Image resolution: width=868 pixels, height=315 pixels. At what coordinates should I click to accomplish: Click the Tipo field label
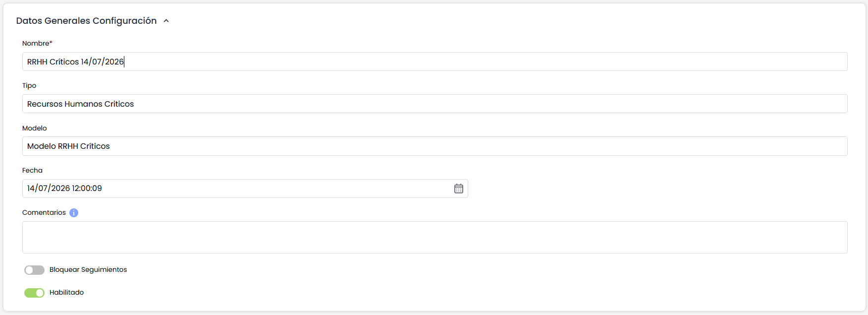coord(29,85)
